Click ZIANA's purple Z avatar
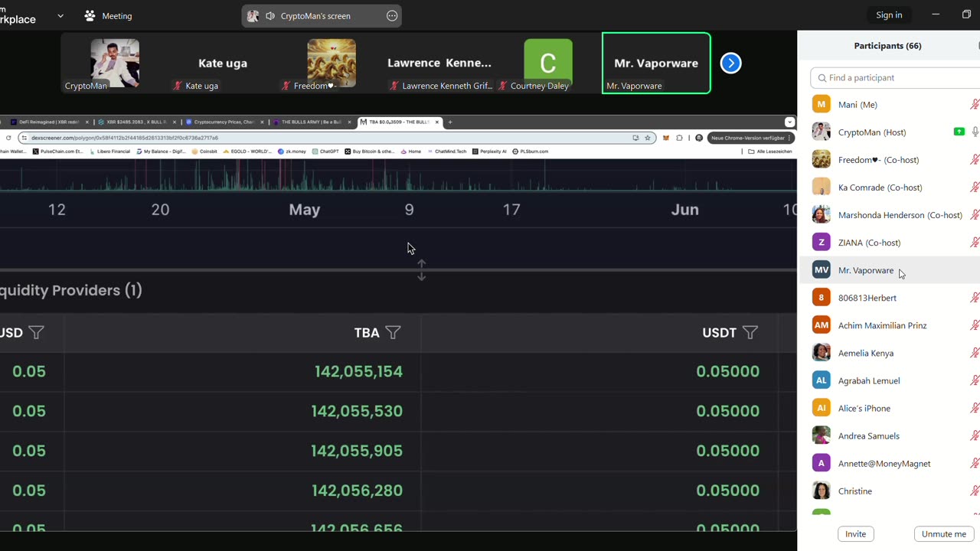980x551 pixels. [x=822, y=243]
